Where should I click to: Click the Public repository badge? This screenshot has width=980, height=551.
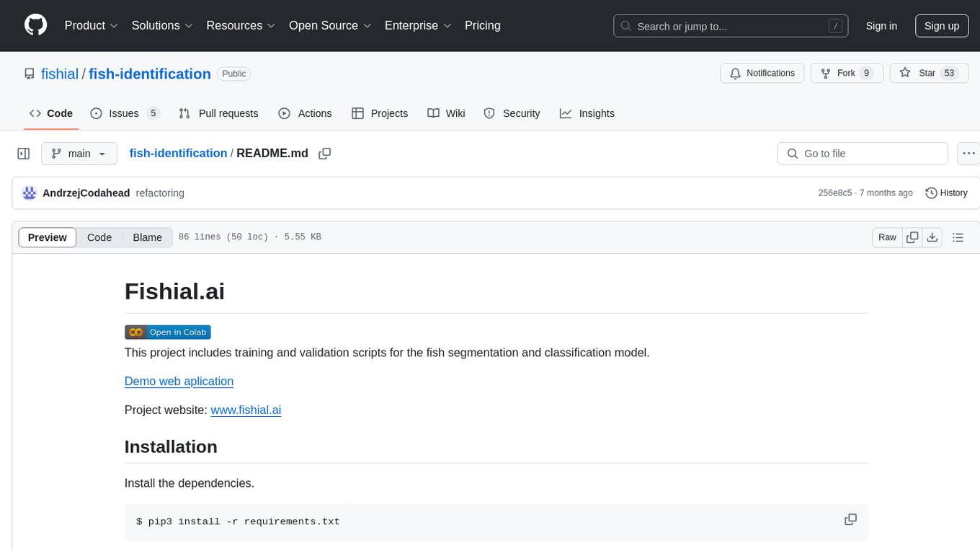(233, 74)
